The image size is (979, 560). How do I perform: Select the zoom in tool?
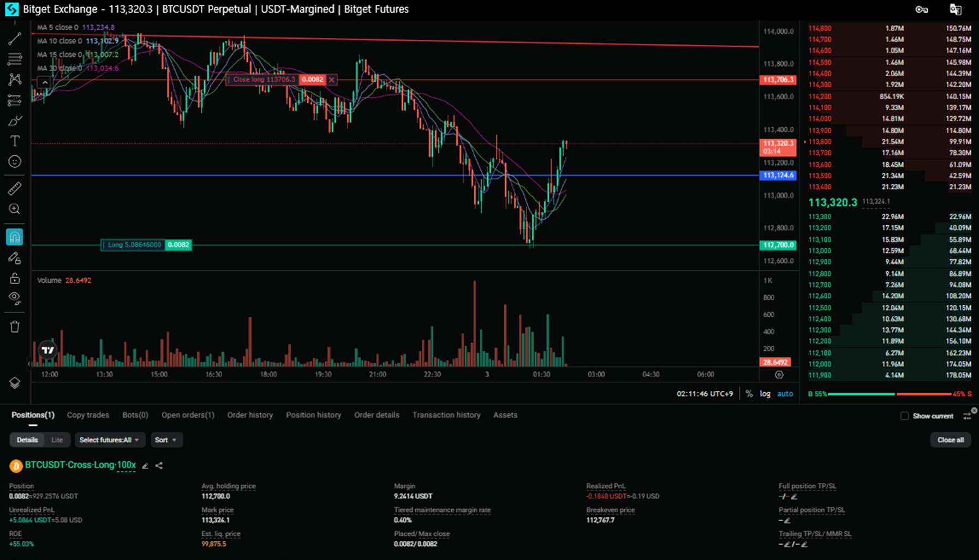tap(15, 209)
